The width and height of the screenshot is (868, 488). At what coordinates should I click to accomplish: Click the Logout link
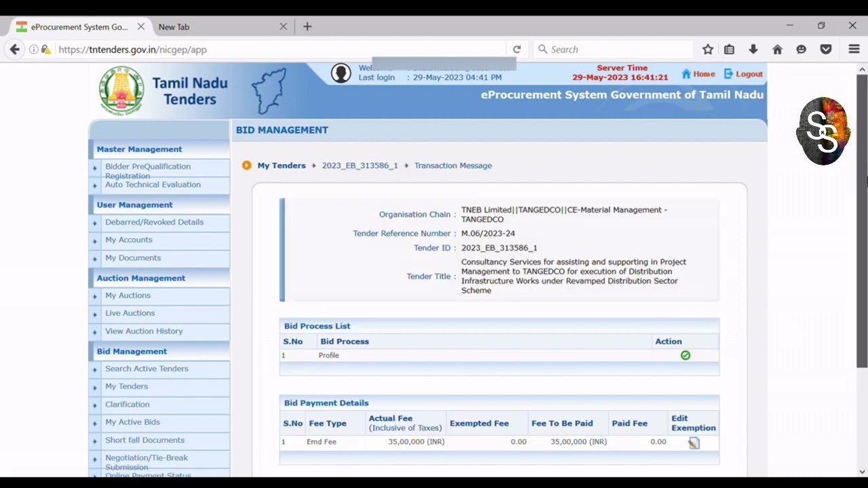pyautogui.click(x=743, y=74)
